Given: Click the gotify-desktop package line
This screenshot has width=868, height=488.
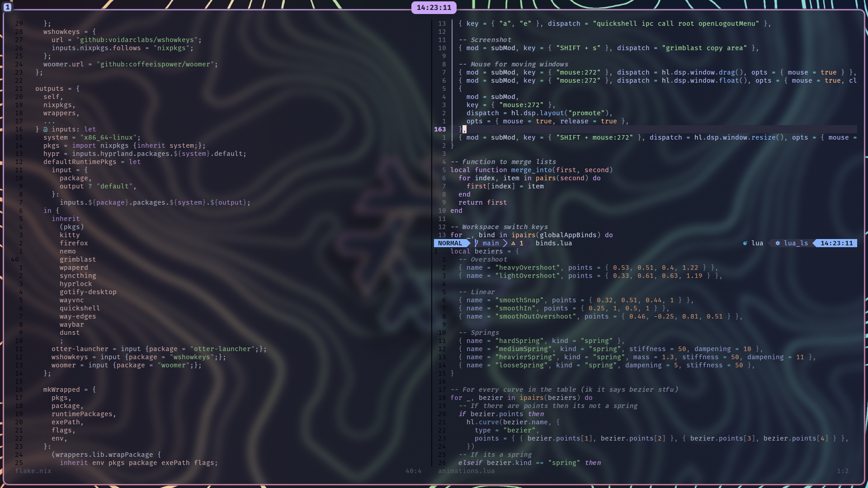Looking at the screenshot, I should (88, 292).
